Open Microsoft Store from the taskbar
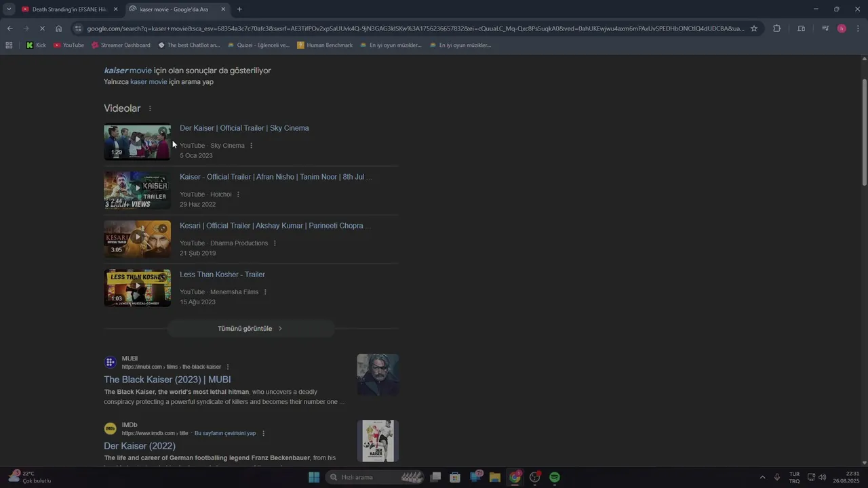The image size is (868, 488). 455,477
